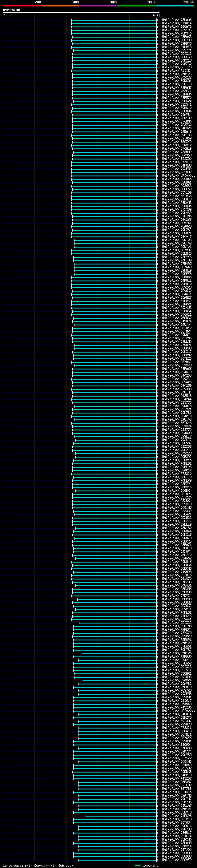Click hit label UniRef100_A4URF3
Image resolution: width=197 pixels, height=868 pixels.
click(x=176, y=47)
